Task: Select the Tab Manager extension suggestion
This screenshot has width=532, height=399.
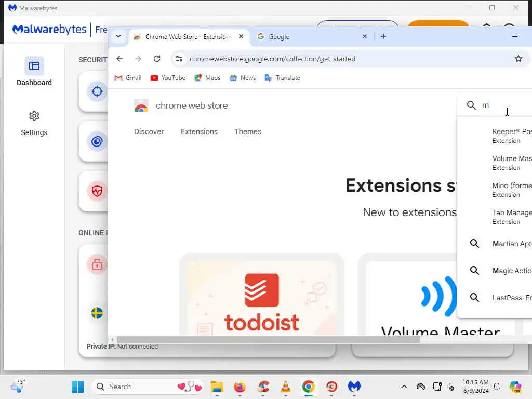Action: pos(495,217)
